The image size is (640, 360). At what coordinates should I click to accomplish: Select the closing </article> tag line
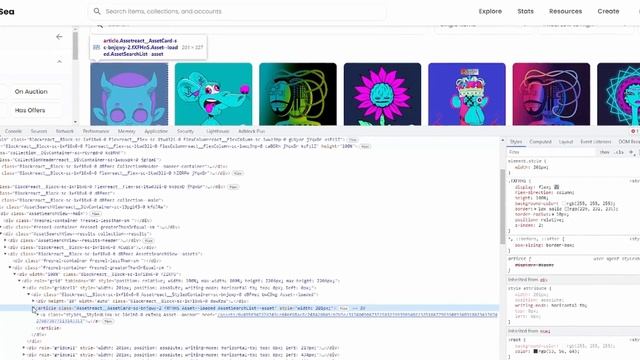(x=49, y=328)
